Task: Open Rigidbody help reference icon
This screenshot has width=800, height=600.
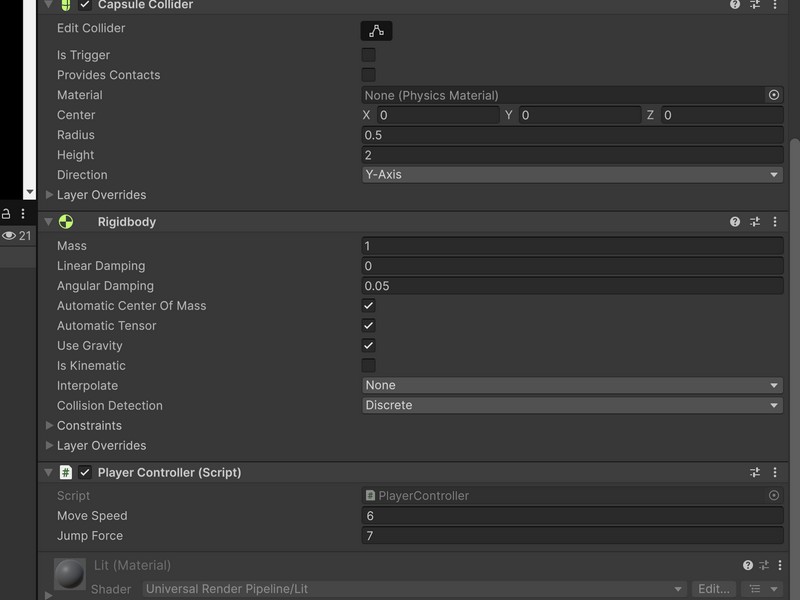Action: click(x=735, y=221)
